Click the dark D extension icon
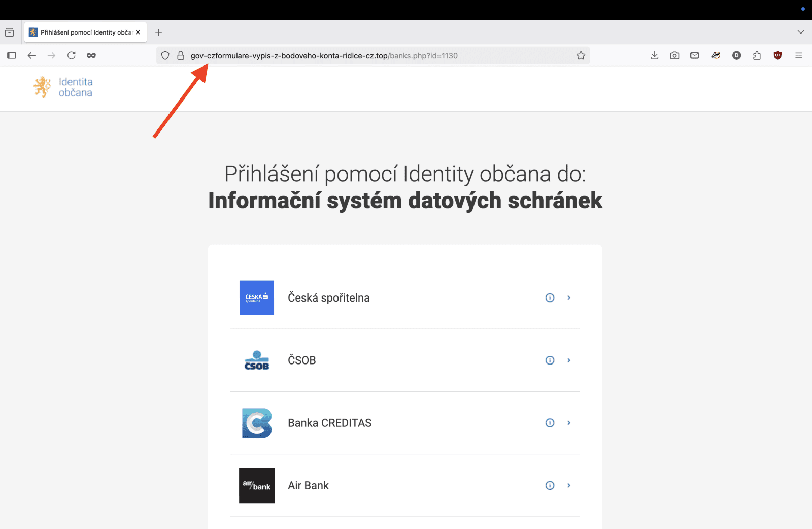812x529 pixels. 736,55
